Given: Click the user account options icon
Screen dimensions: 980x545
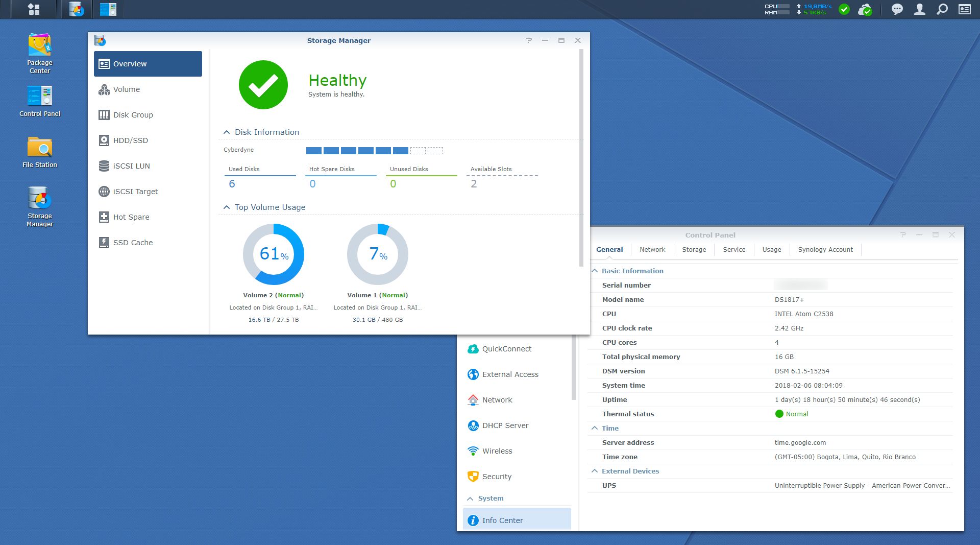Looking at the screenshot, I should pyautogui.click(x=919, y=9).
